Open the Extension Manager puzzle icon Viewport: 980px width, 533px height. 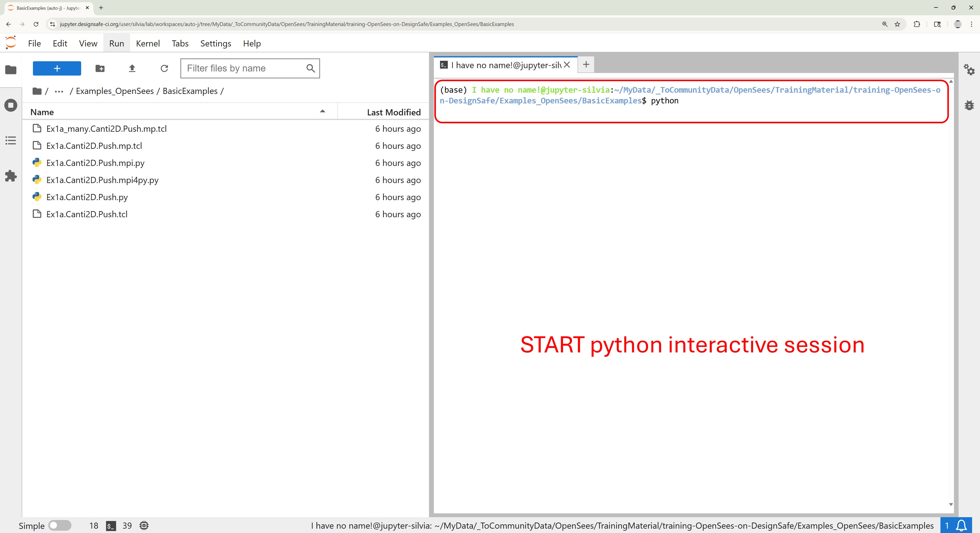tap(11, 176)
